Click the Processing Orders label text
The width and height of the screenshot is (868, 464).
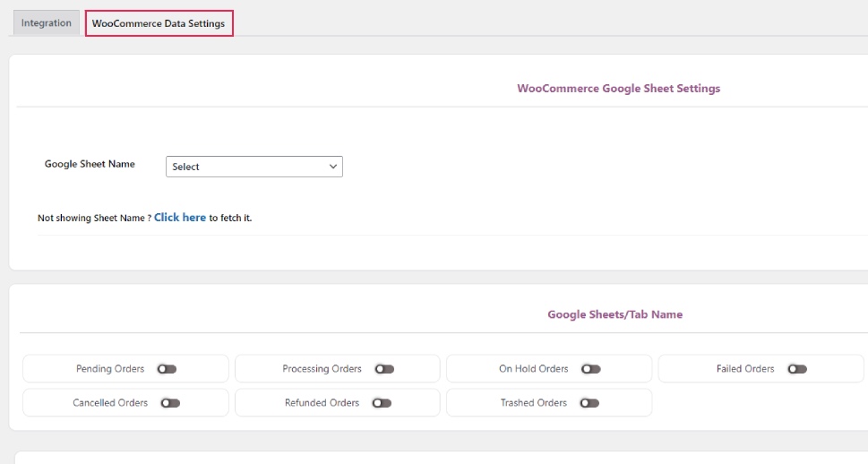click(x=322, y=369)
